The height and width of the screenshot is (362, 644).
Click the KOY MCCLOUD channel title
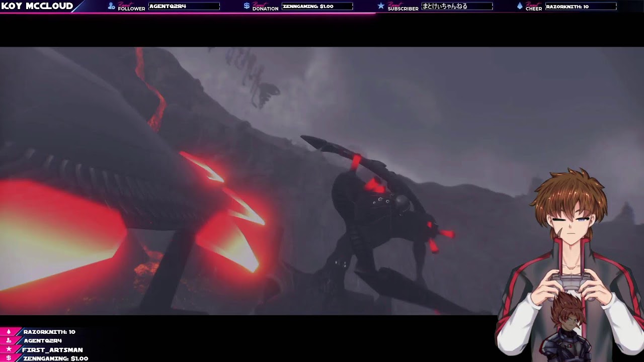point(37,6)
